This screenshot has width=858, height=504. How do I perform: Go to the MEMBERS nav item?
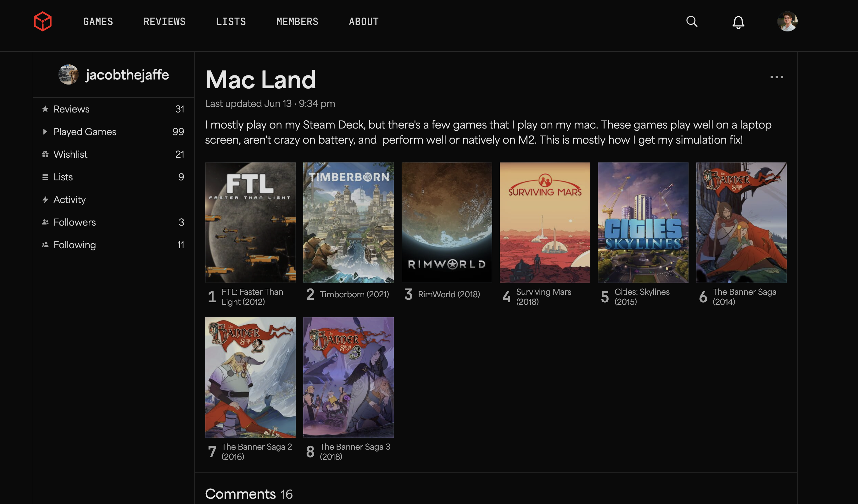297,22
